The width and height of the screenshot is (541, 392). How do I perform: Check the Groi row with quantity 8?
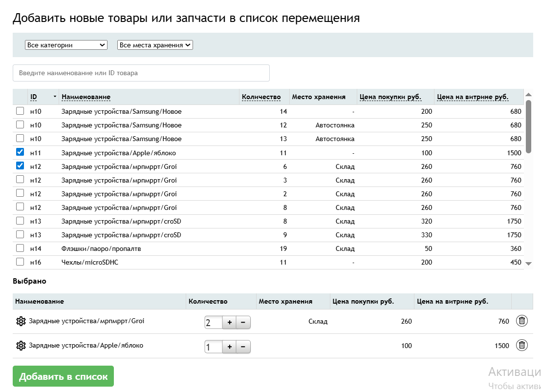pyautogui.click(x=20, y=207)
